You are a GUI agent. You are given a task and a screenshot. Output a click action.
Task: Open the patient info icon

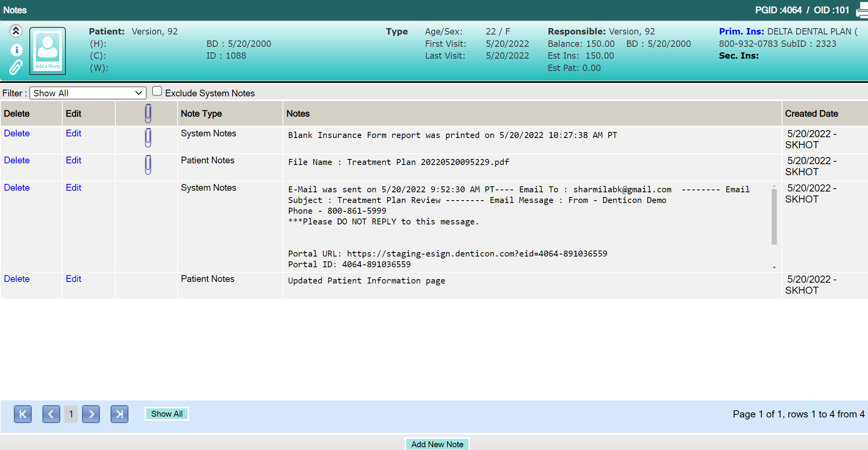tap(16, 50)
